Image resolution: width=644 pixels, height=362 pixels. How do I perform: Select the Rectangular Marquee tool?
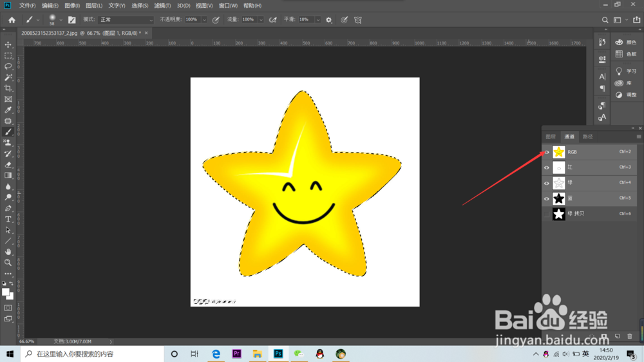8,55
